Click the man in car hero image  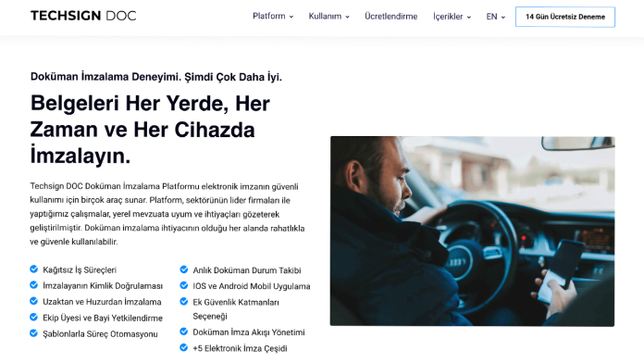pos(472,232)
